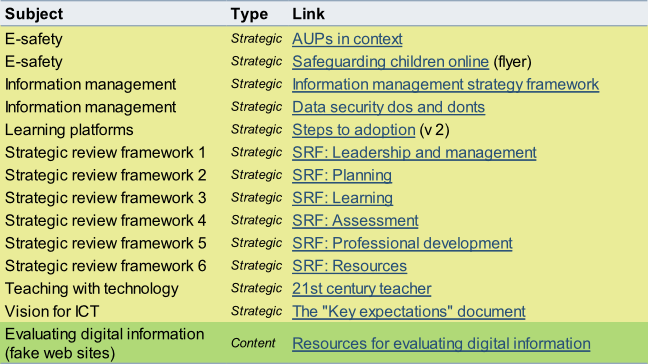Open SRF: Leadership and management link
648x364 pixels.
(x=414, y=152)
